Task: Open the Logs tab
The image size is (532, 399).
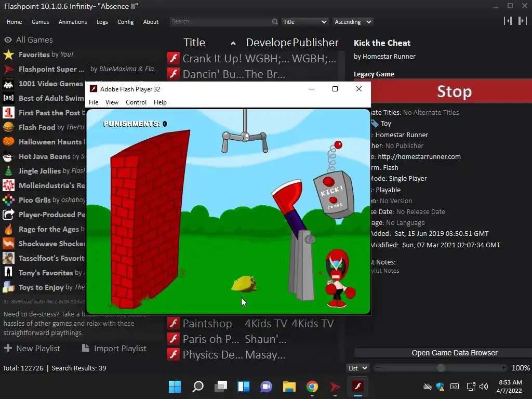Action: click(102, 22)
